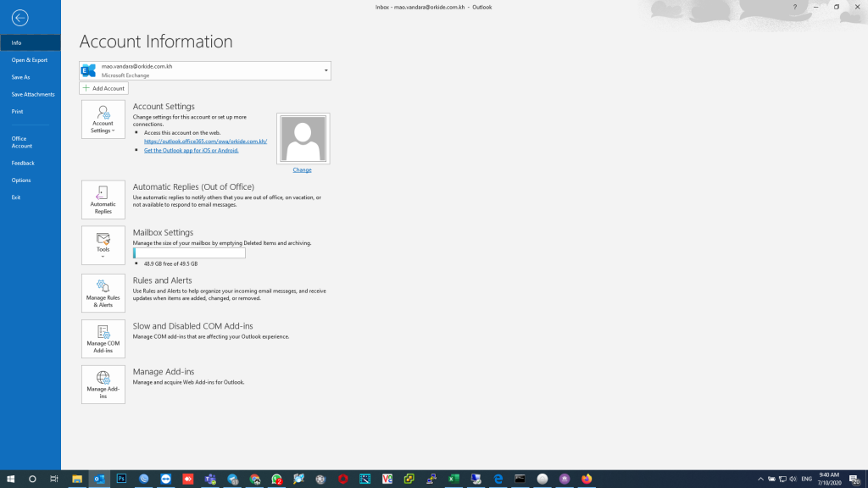The width and height of the screenshot is (868, 488).
Task: Expand the mailbox Tools dropdown
Action: tap(103, 246)
